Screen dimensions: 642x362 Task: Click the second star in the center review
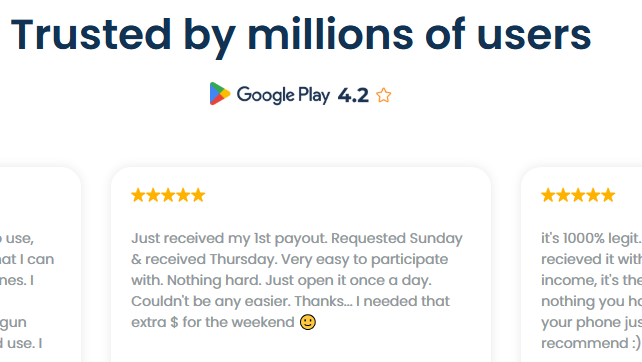coord(153,195)
